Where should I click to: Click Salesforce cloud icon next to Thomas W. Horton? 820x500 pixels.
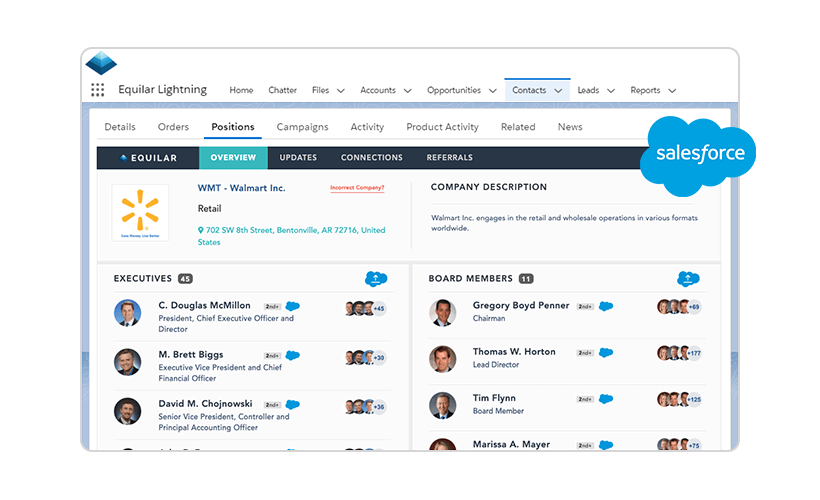(606, 353)
